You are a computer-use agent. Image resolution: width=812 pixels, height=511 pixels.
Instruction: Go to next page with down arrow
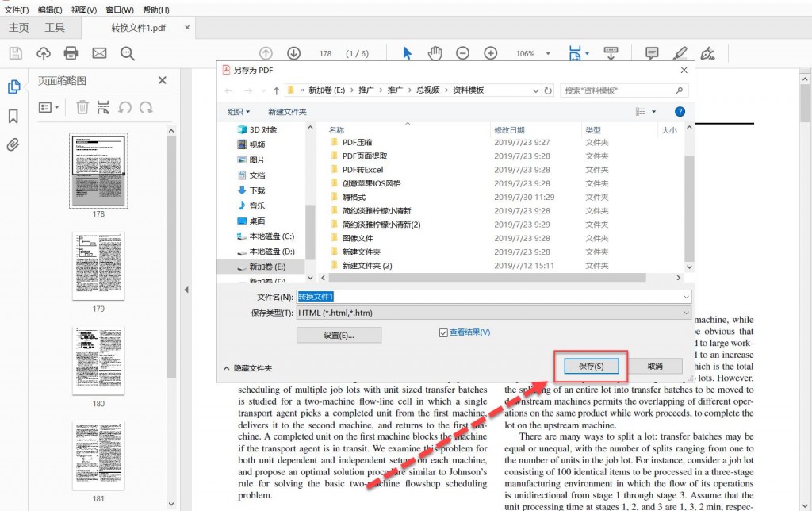(293, 53)
